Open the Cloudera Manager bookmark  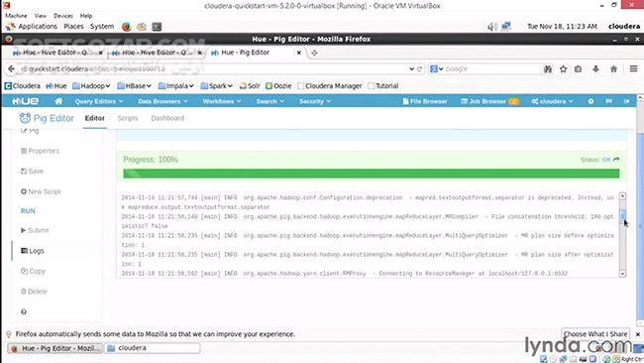click(329, 86)
